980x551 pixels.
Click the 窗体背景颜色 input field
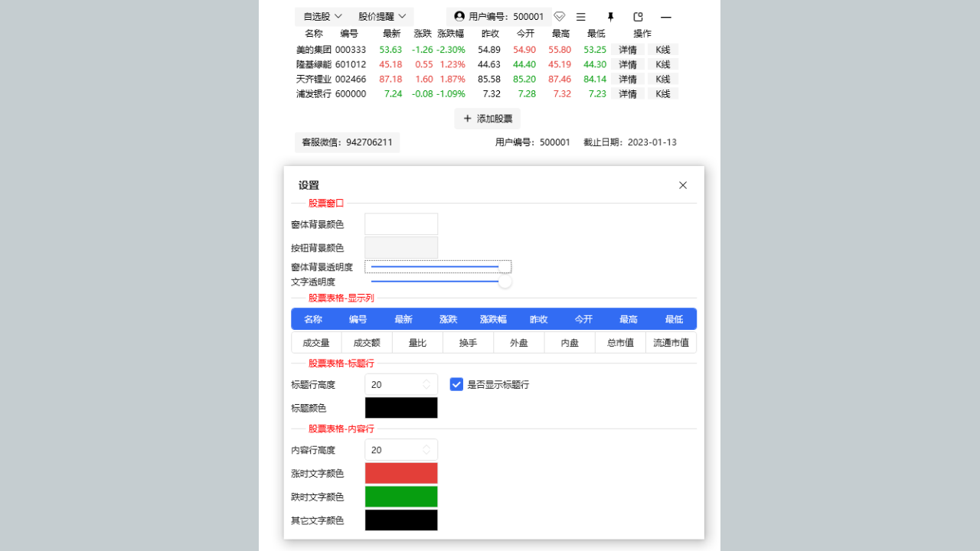click(401, 223)
